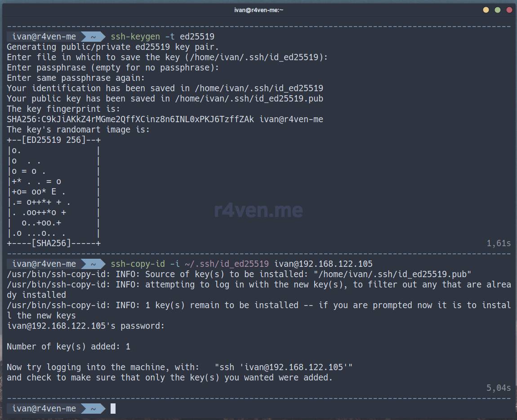The width and height of the screenshot is (517, 420).
Task: Click the +----[SHA256]-----+ randomart footer
Action: click(53, 243)
